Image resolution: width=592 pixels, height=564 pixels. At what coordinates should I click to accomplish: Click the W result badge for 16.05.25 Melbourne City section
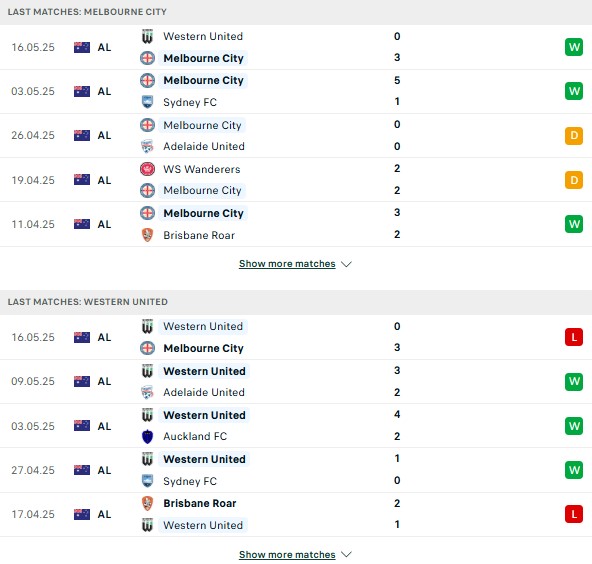click(574, 47)
